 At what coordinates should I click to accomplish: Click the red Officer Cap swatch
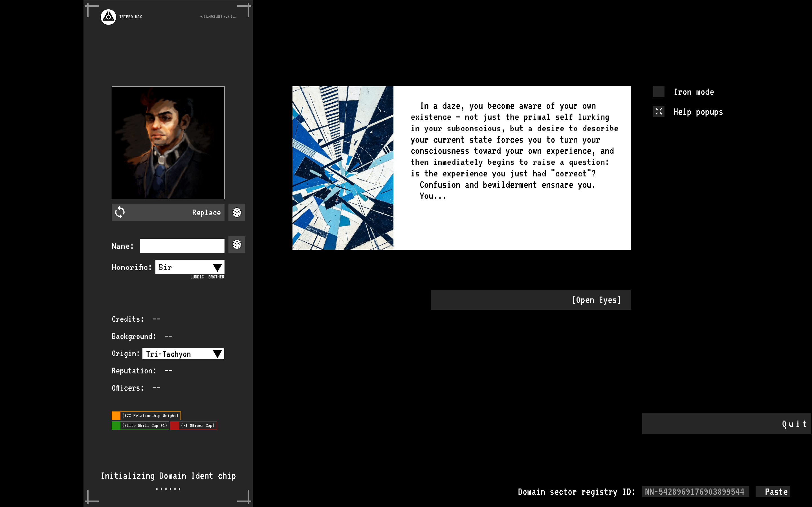click(175, 426)
